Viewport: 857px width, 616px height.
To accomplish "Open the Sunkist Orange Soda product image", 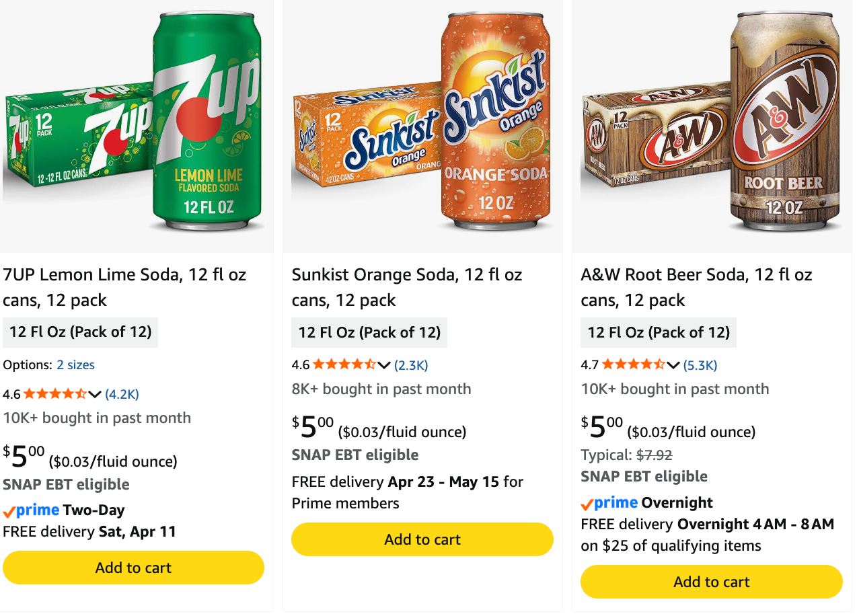I will [422, 124].
